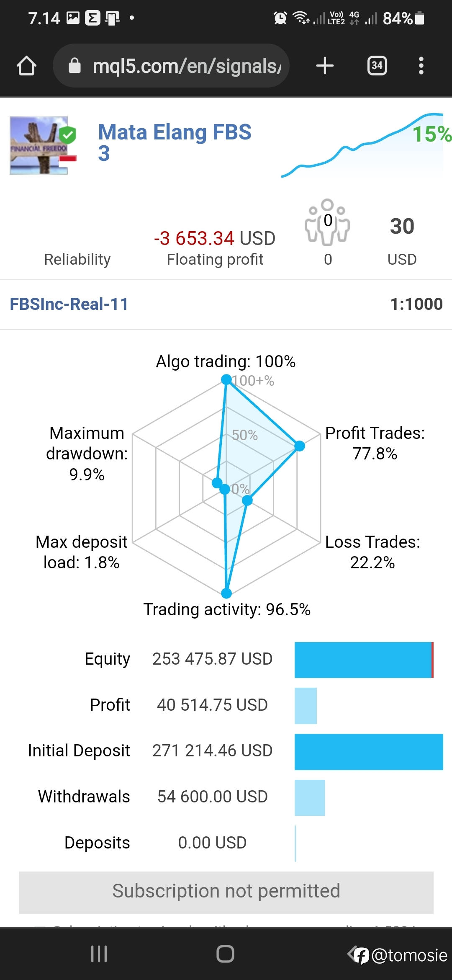Tap the Algo trading radar point
The height and width of the screenshot is (980, 452).
(x=226, y=379)
